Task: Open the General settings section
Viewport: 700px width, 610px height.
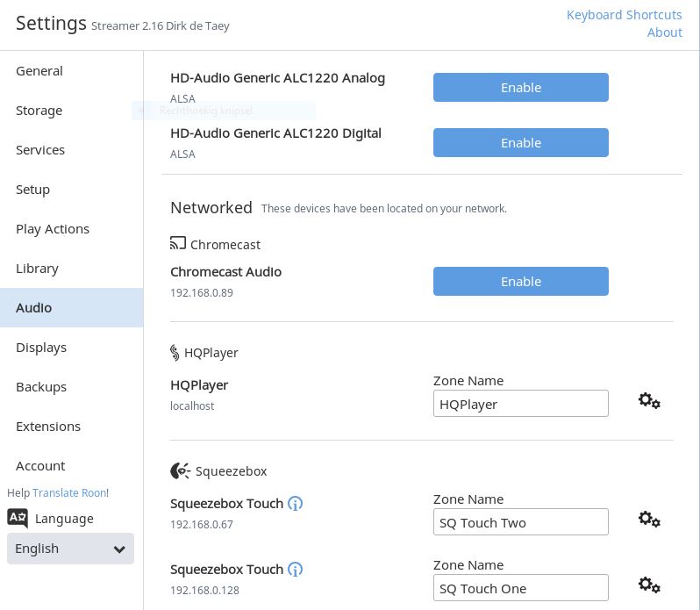Action: 71,71
